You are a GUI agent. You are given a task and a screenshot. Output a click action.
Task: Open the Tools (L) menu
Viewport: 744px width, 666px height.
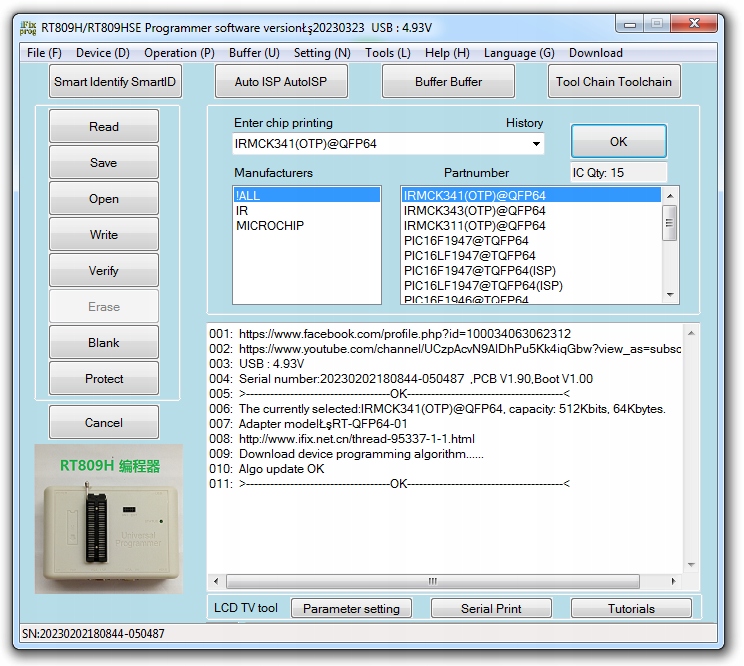388,53
